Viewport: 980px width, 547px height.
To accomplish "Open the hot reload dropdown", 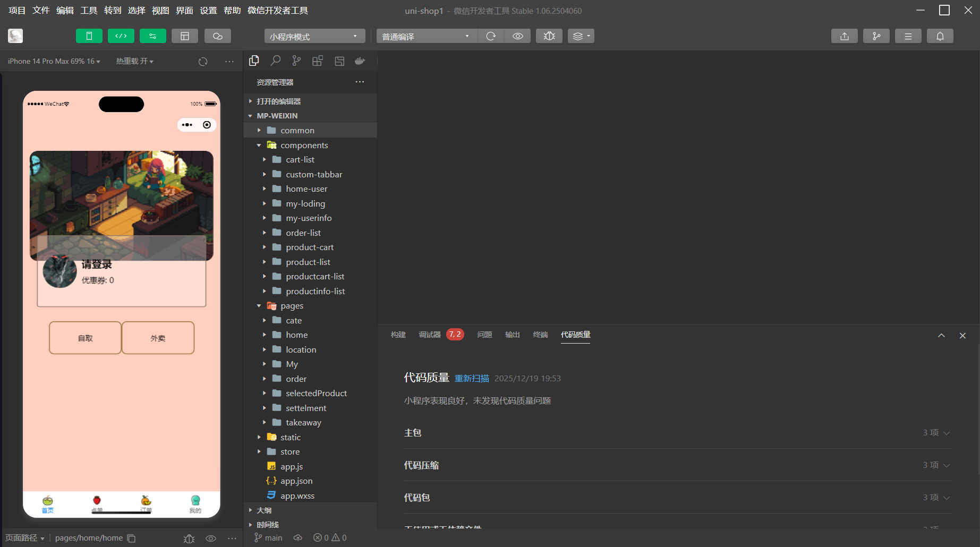I will click(135, 61).
